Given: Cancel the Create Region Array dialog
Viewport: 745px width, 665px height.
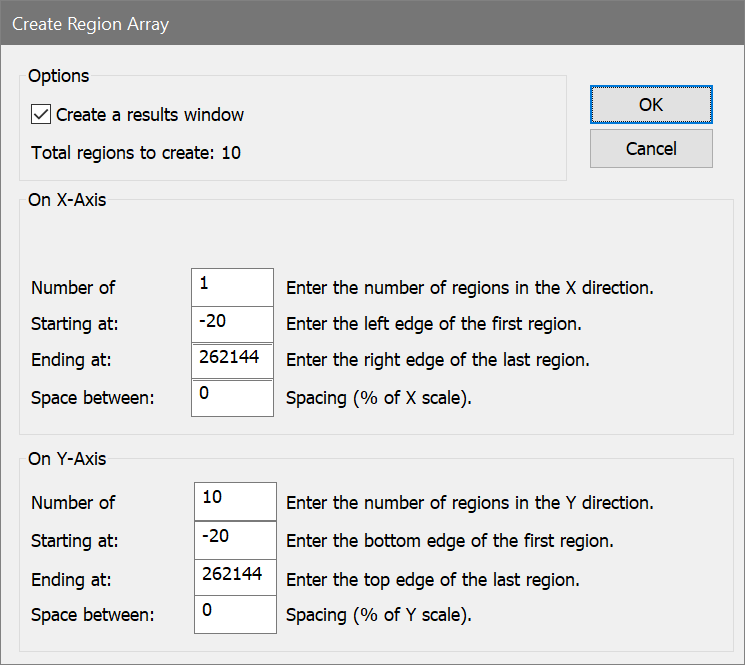Looking at the screenshot, I should (651, 149).
